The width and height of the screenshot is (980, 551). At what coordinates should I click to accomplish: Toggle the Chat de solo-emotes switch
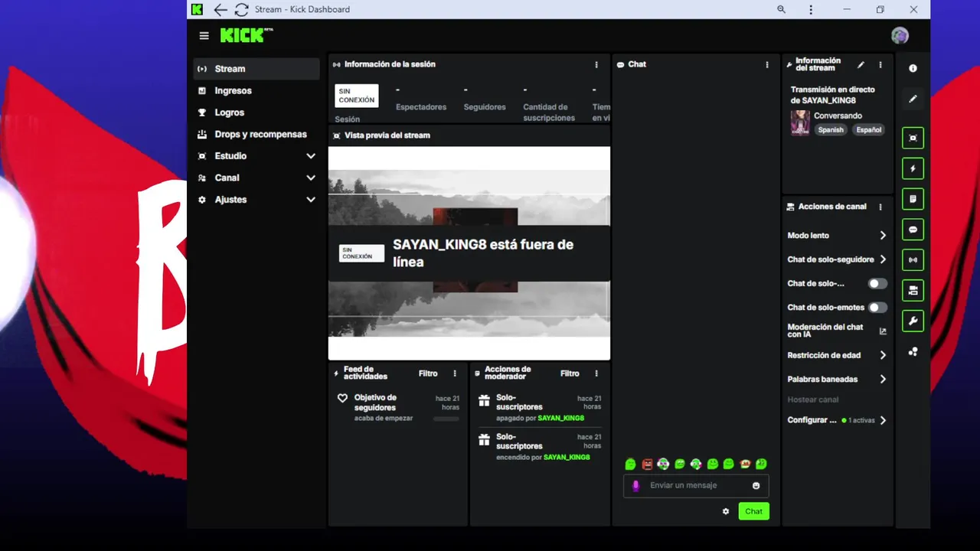[x=877, y=307]
